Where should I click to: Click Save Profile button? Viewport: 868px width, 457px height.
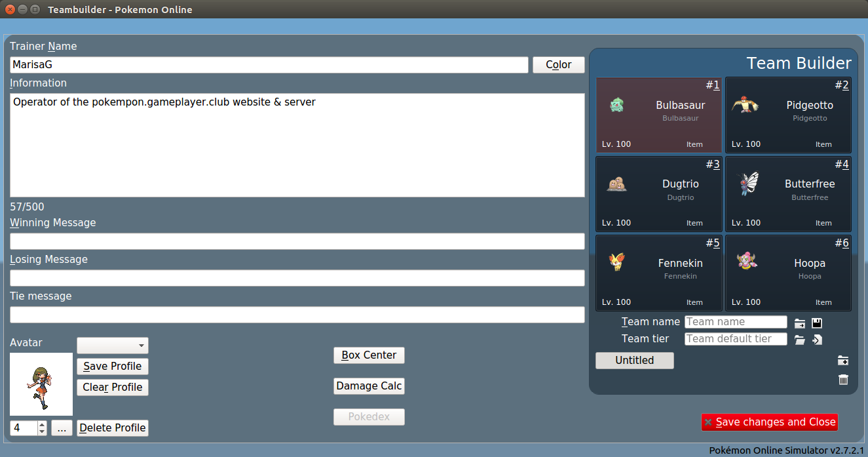pyautogui.click(x=113, y=367)
